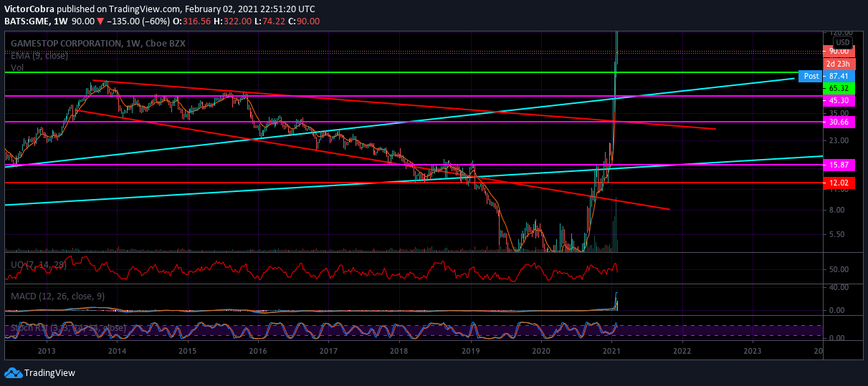Click TradingView.com in the publish header
Image resolution: width=868 pixels, height=386 pixels.
[146, 9]
